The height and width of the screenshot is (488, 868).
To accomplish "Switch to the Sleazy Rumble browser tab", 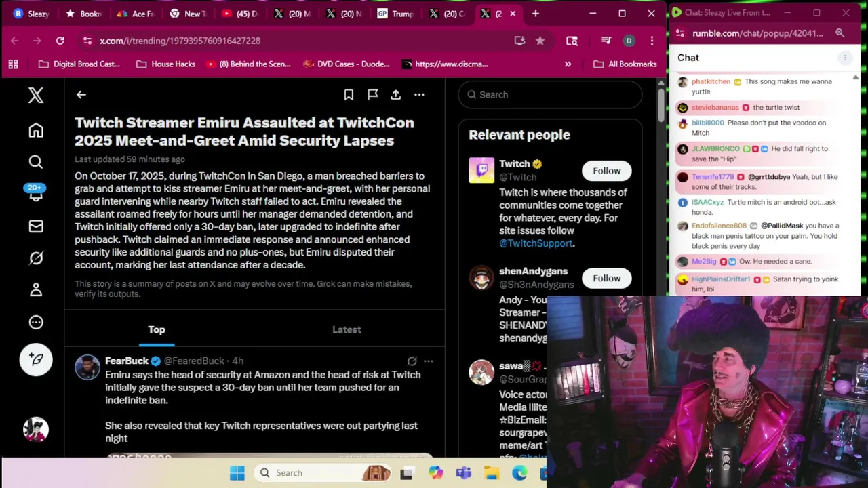I will point(31,14).
